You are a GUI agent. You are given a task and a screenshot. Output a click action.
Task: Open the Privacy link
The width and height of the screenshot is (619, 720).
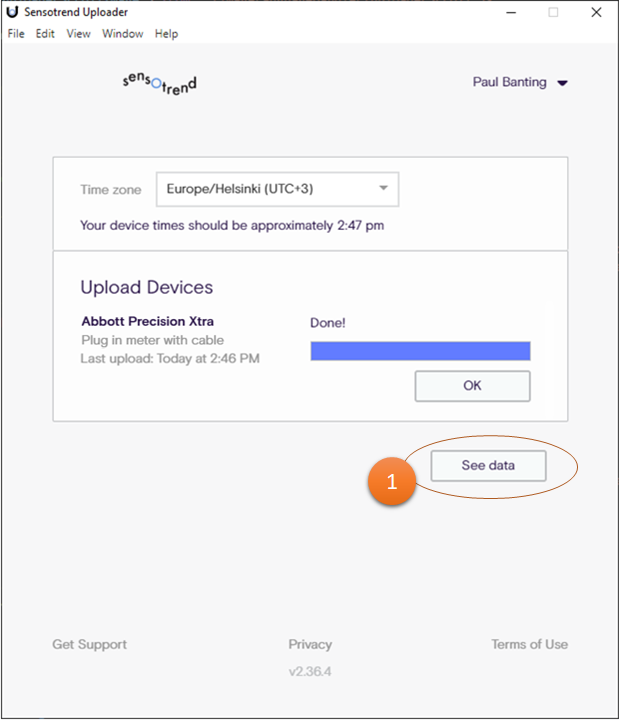(x=310, y=644)
